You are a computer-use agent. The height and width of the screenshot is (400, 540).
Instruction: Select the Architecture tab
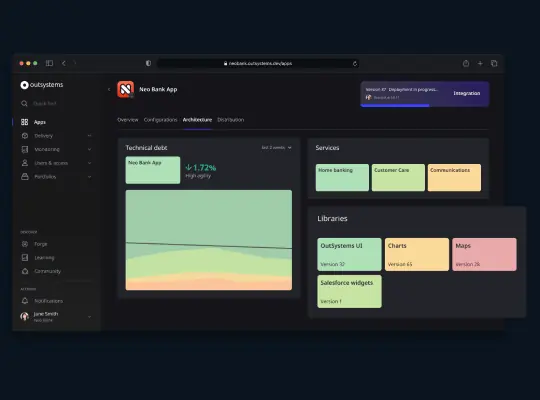(x=197, y=120)
